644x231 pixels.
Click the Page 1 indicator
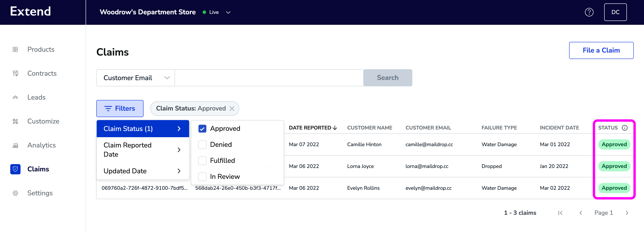(x=604, y=213)
